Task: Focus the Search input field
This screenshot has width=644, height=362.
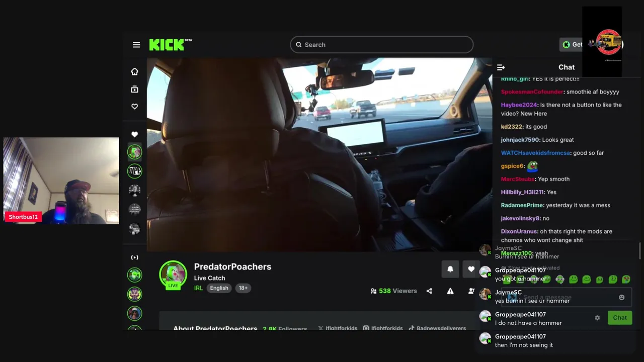Action: click(x=381, y=45)
